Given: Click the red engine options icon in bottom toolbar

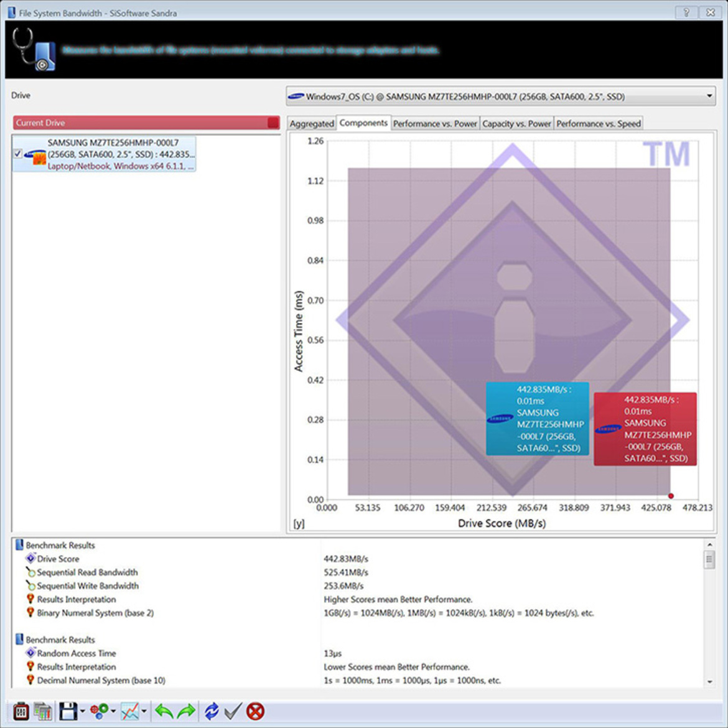Looking at the screenshot, I should pyautogui.click(x=21, y=711).
